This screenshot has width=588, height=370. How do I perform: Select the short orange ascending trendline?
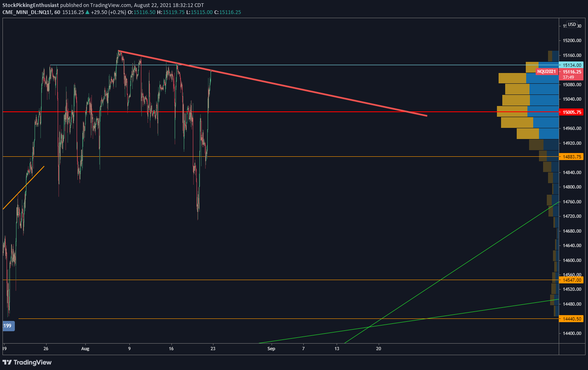(23, 188)
